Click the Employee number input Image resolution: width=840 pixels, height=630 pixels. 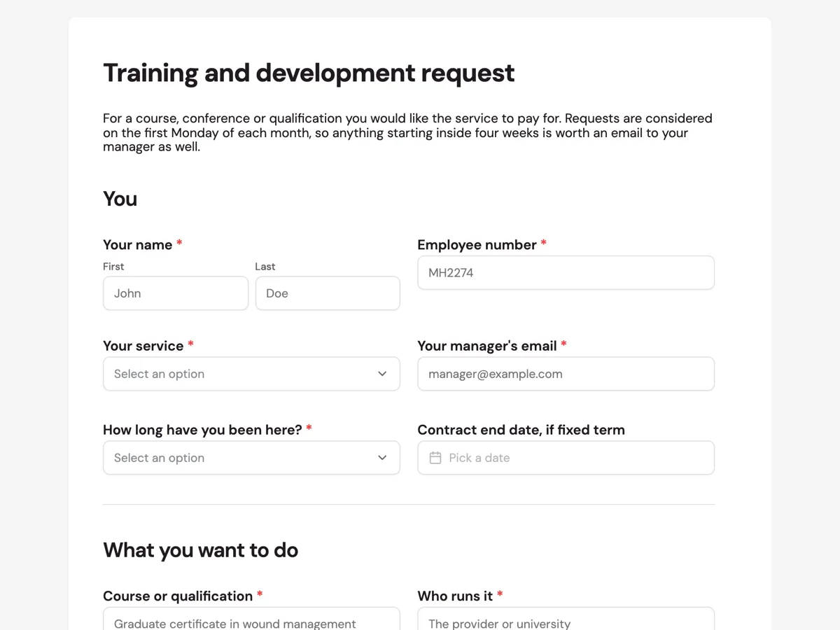[566, 273]
